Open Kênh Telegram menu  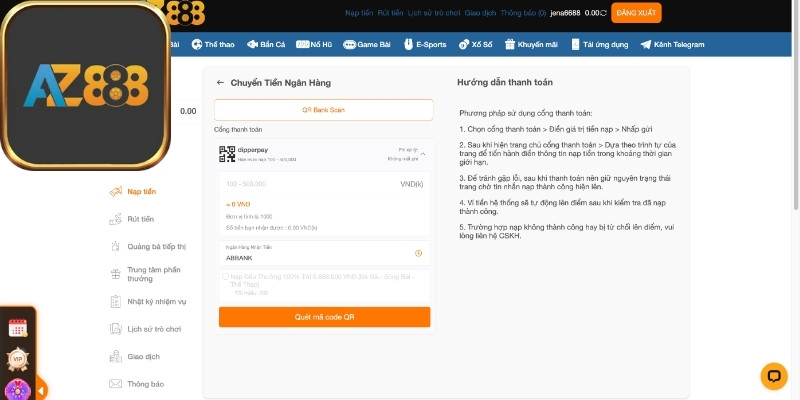[672, 44]
